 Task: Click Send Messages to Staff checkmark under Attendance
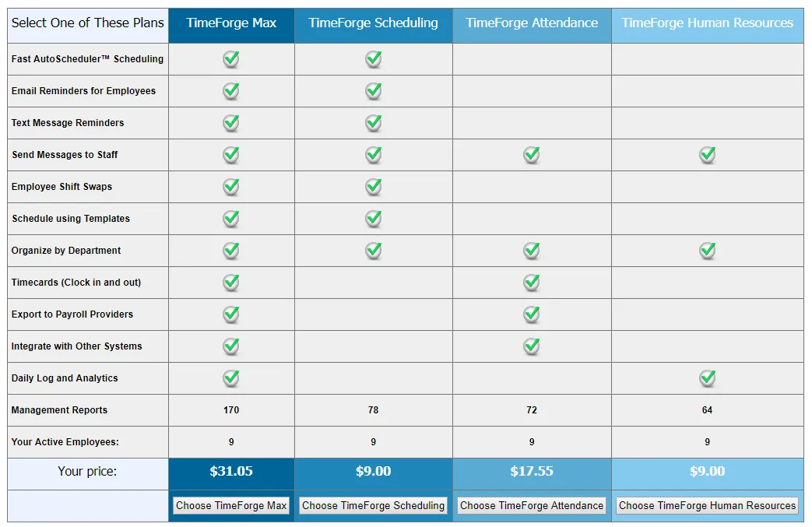pyautogui.click(x=531, y=155)
